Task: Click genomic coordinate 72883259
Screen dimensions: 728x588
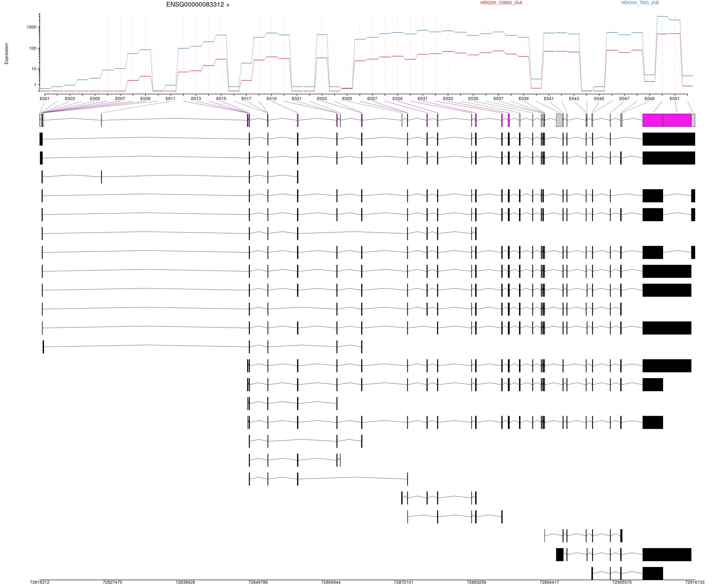Action: pos(477,583)
